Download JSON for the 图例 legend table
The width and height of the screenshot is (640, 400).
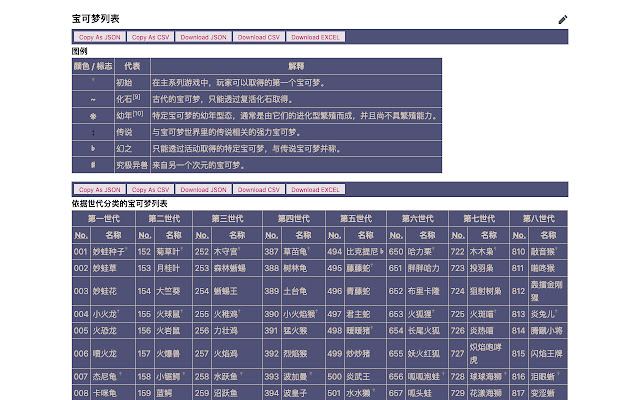pyautogui.click(x=203, y=37)
